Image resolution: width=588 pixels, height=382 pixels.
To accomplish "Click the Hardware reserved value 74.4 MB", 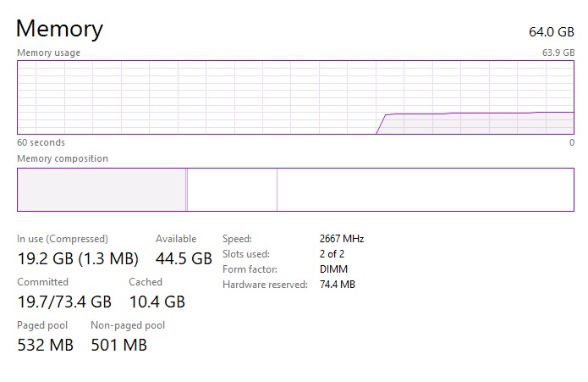I will pos(338,285).
